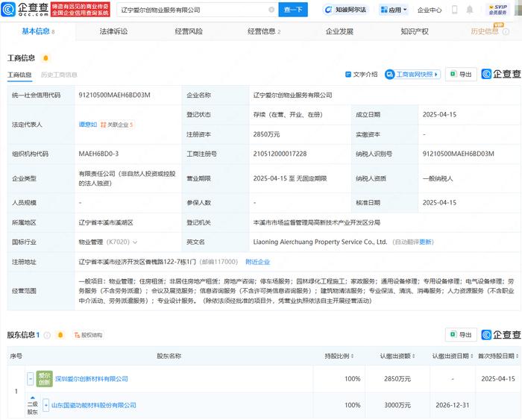The height and width of the screenshot is (420, 522).
Task: Click the 2026-12-31 contribution date cell
Action: click(453, 405)
